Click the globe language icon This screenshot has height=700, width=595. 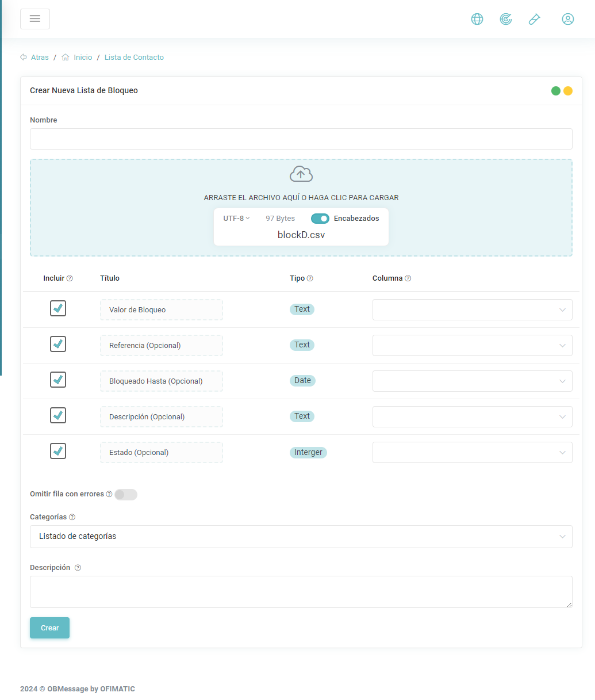pyautogui.click(x=477, y=19)
